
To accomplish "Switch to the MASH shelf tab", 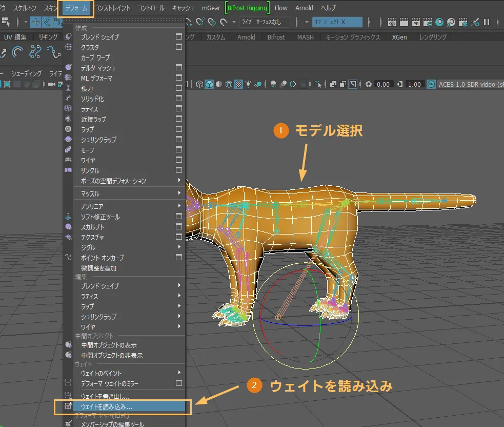I will point(305,37).
